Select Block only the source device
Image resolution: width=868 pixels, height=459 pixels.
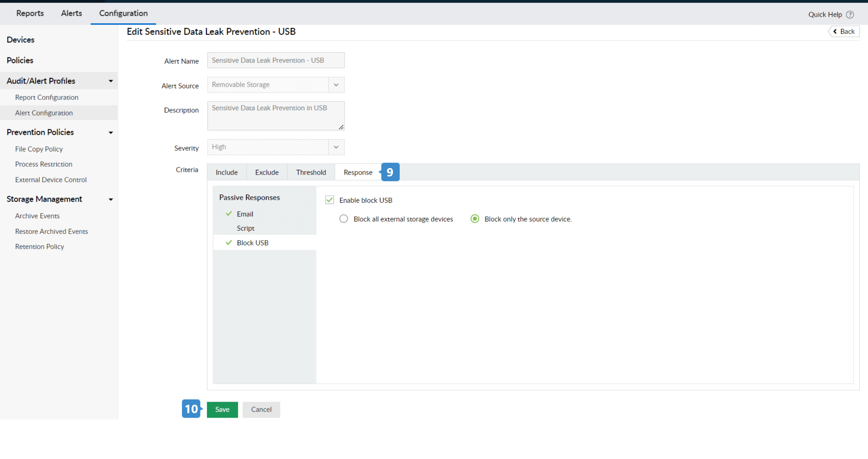pos(475,219)
